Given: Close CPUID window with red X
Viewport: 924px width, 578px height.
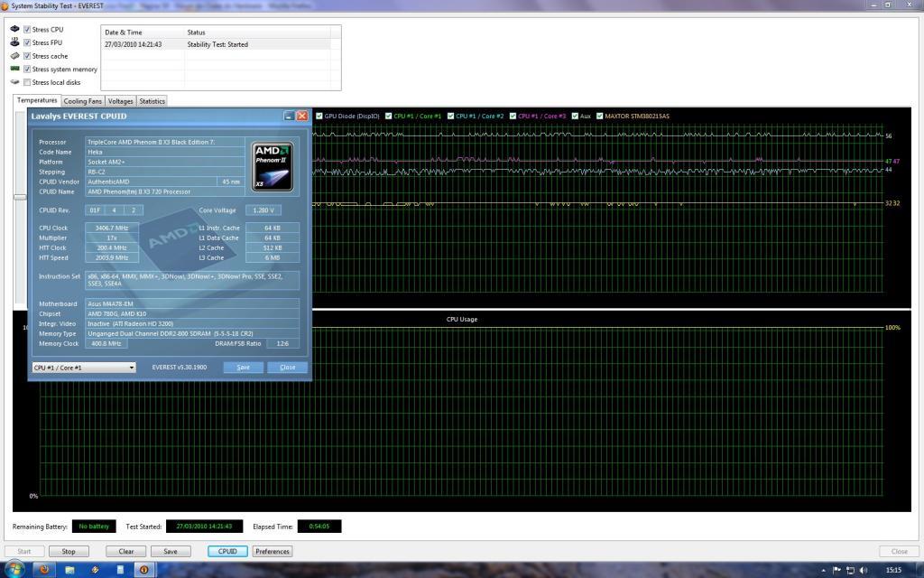Looking at the screenshot, I should [301, 116].
